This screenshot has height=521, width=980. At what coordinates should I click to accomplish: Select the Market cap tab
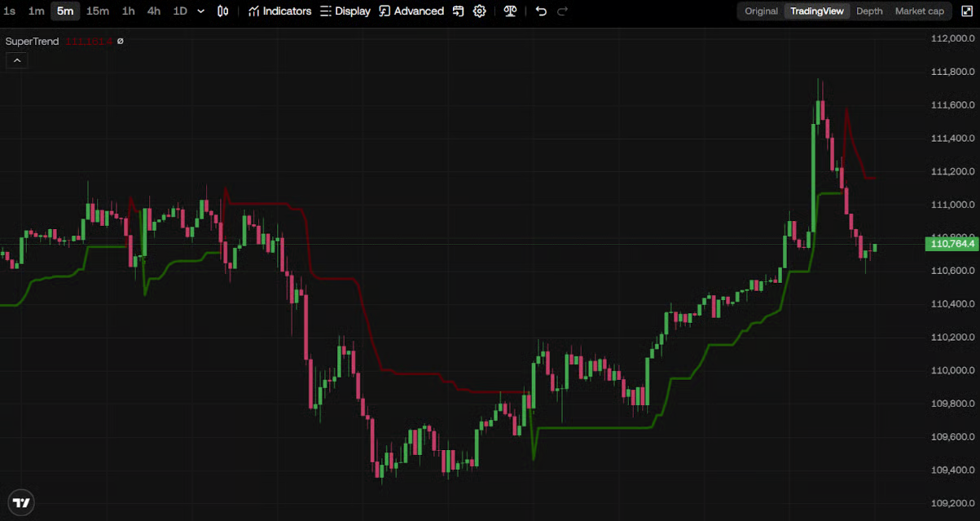(x=919, y=11)
